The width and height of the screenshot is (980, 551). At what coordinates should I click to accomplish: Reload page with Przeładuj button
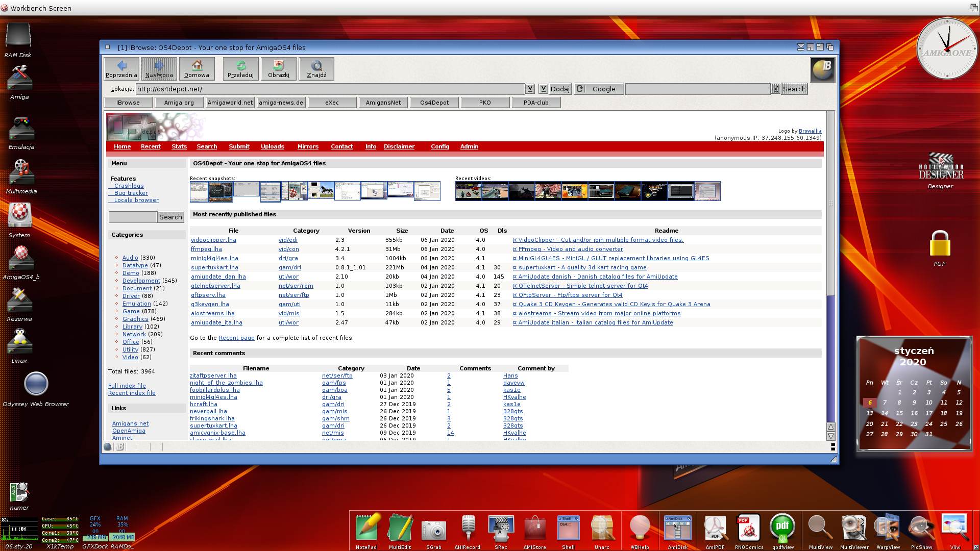241,69
